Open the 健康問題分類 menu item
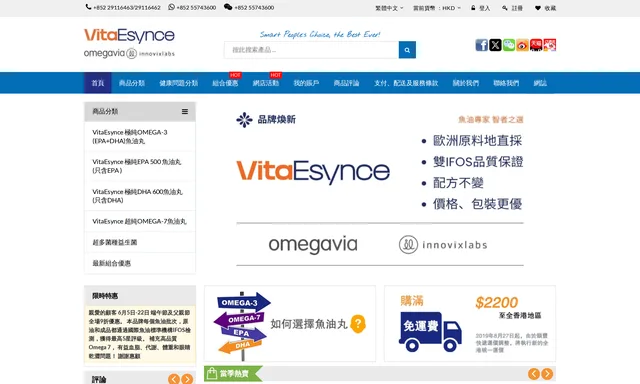This screenshot has width=640, height=384. click(x=178, y=83)
